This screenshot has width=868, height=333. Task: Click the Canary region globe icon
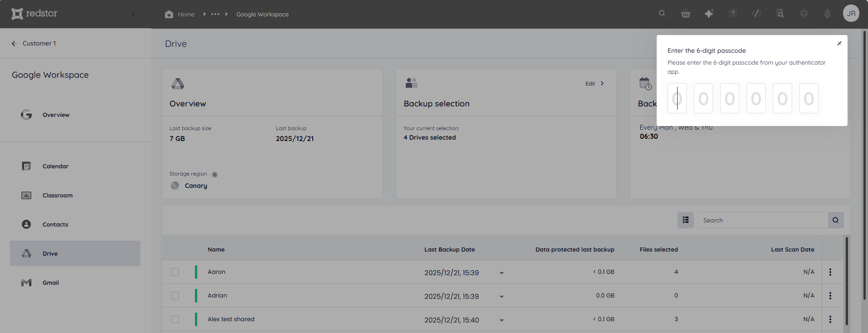(x=175, y=186)
